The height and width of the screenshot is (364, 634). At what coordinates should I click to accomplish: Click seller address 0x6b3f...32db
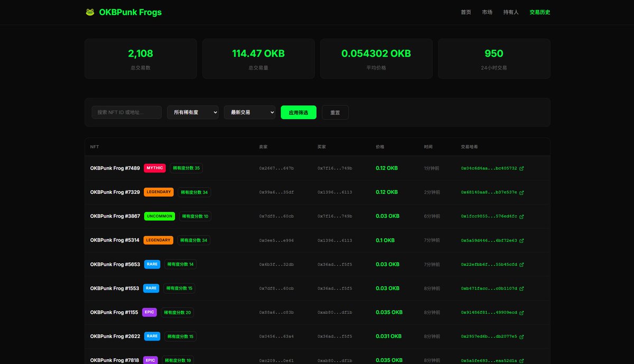pos(276,264)
